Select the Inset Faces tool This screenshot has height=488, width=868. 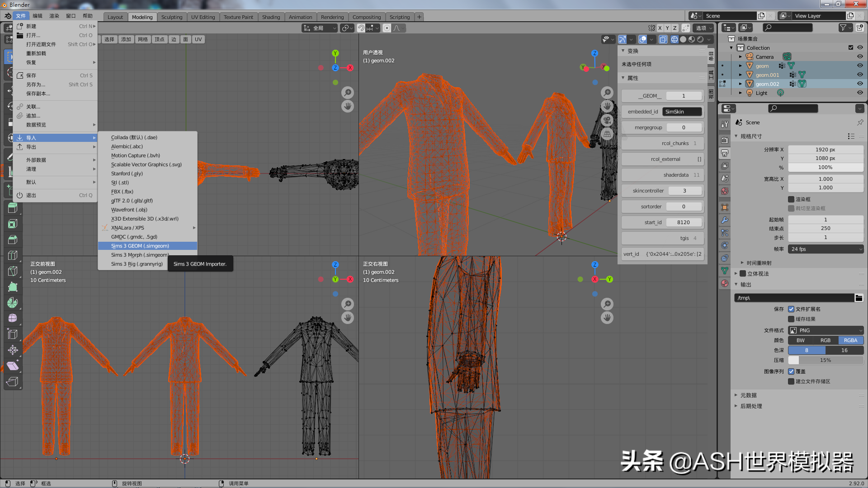click(x=13, y=224)
